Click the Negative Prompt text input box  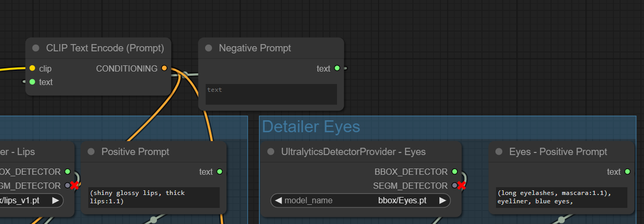pos(271,94)
